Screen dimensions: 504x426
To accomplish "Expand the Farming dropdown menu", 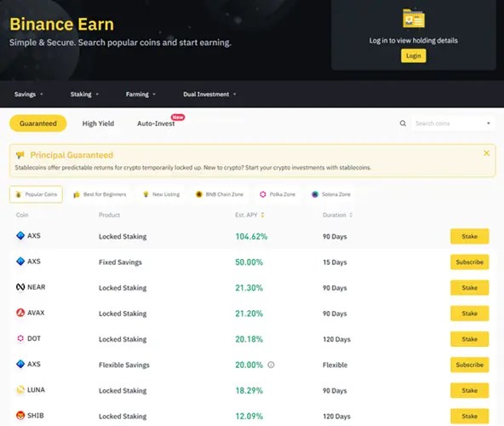I will 140,95.
